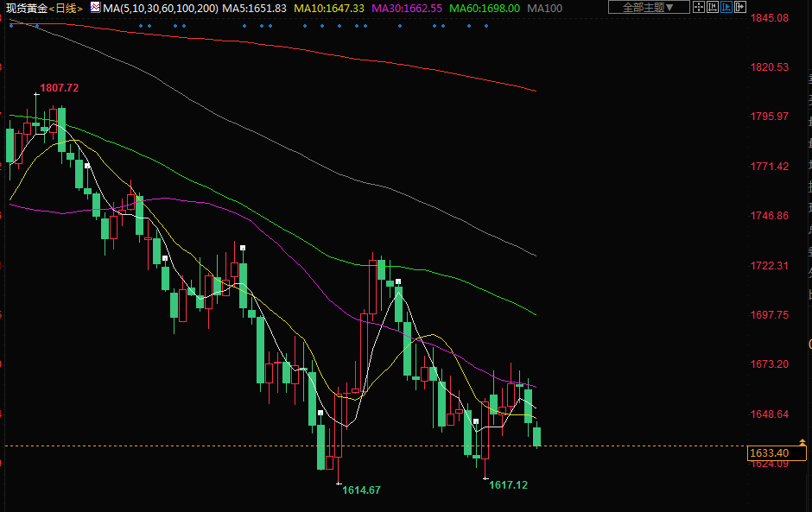The height and width of the screenshot is (512, 812).
Task: Click the MA60 value label
Action: point(485,8)
